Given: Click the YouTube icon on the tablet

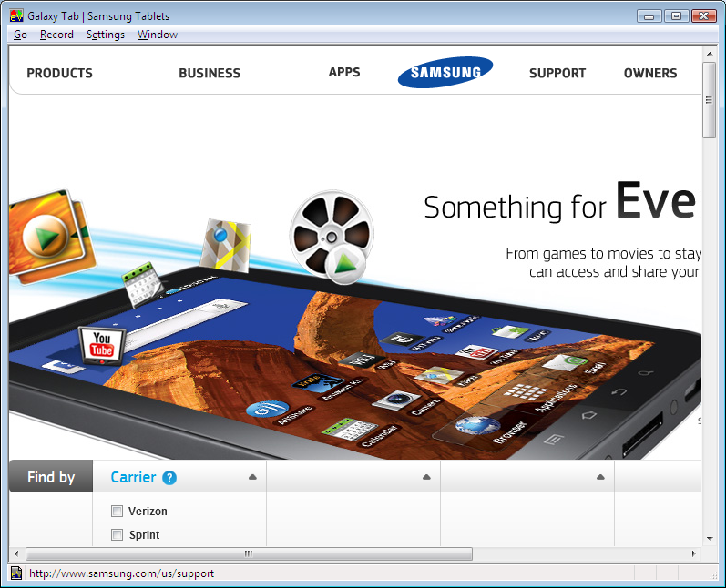Looking at the screenshot, I should (102, 345).
